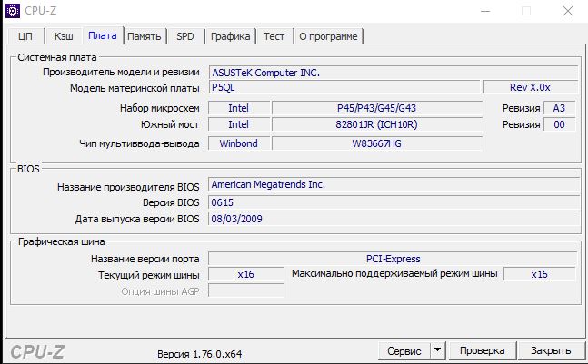Click the PCI-Express port version field

(393, 259)
